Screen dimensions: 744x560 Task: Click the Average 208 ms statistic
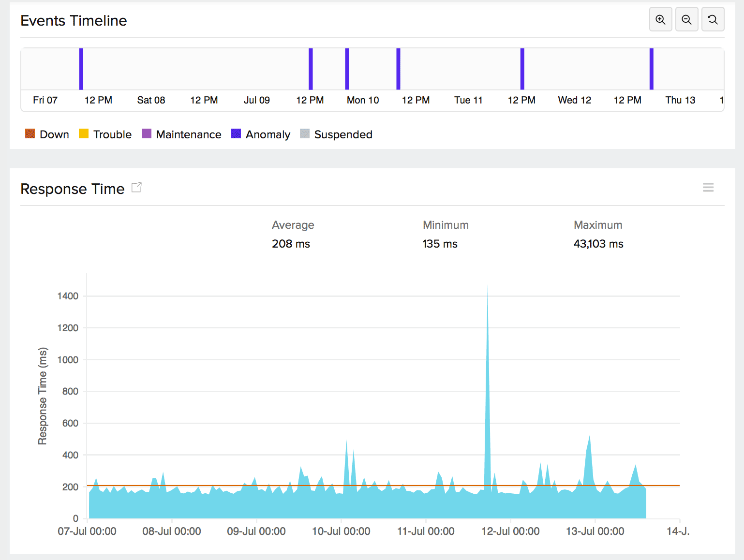pos(291,244)
